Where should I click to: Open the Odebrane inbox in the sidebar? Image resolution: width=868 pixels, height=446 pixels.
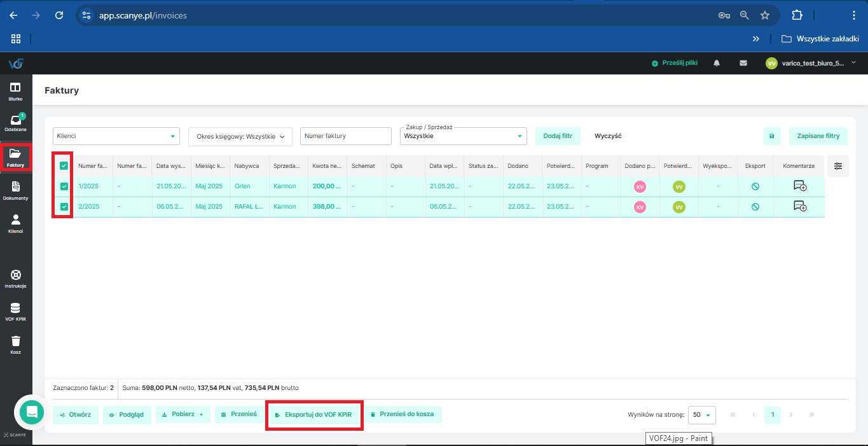[x=16, y=122]
